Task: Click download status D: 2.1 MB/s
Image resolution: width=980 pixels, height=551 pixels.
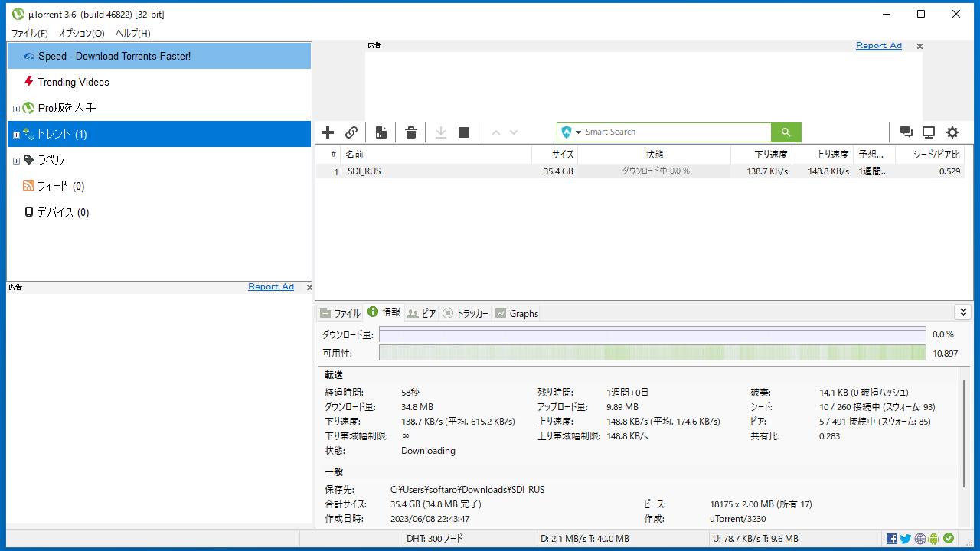Action: coord(585,539)
